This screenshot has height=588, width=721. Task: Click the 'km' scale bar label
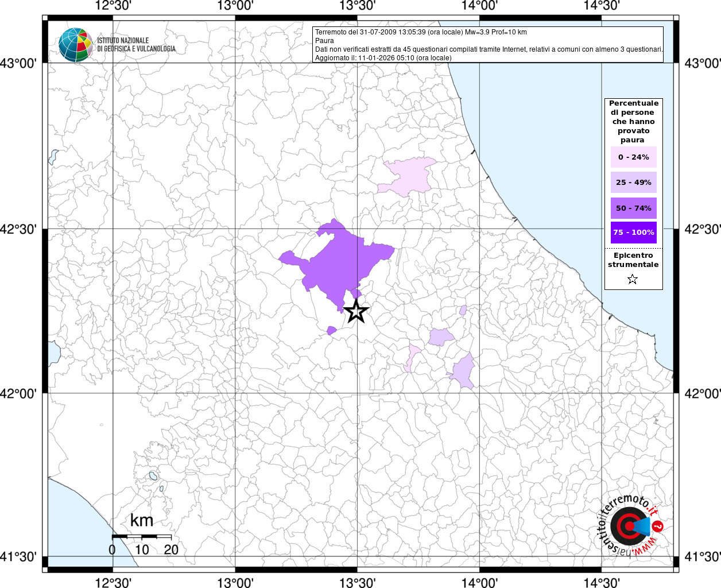[141, 520]
